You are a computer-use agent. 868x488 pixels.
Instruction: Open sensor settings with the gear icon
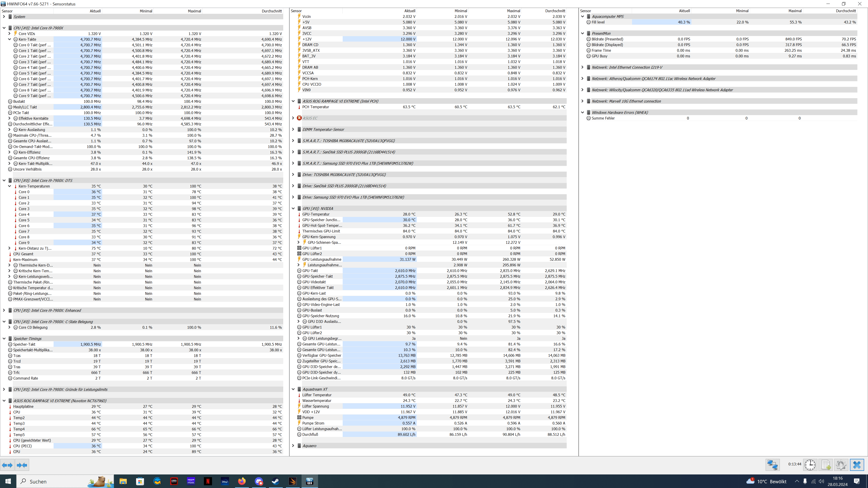(x=841, y=465)
